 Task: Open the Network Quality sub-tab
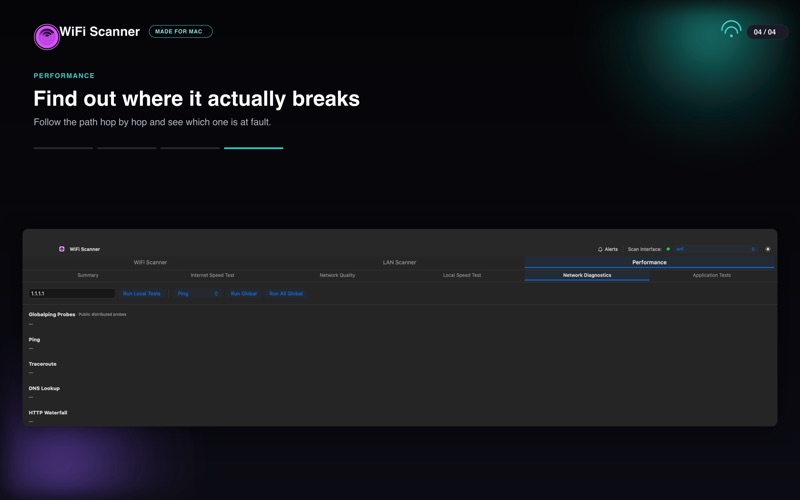[x=337, y=275]
